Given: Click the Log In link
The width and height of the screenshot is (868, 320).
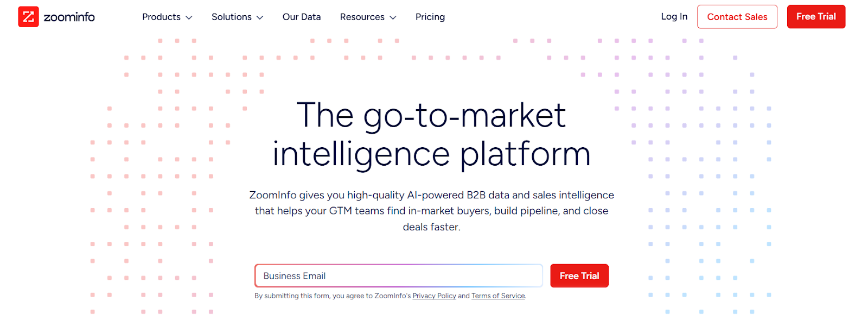Looking at the screenshot, I should point(674,16).
